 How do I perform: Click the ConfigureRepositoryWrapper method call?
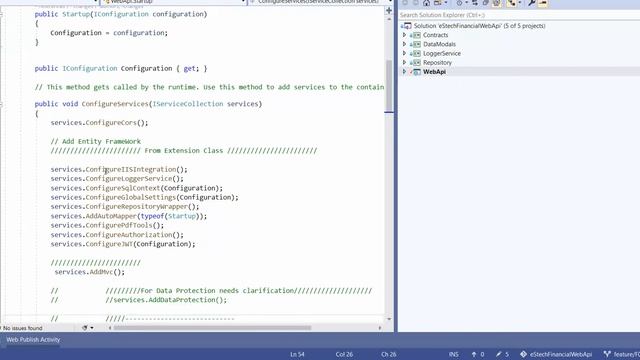pos(137,207)
